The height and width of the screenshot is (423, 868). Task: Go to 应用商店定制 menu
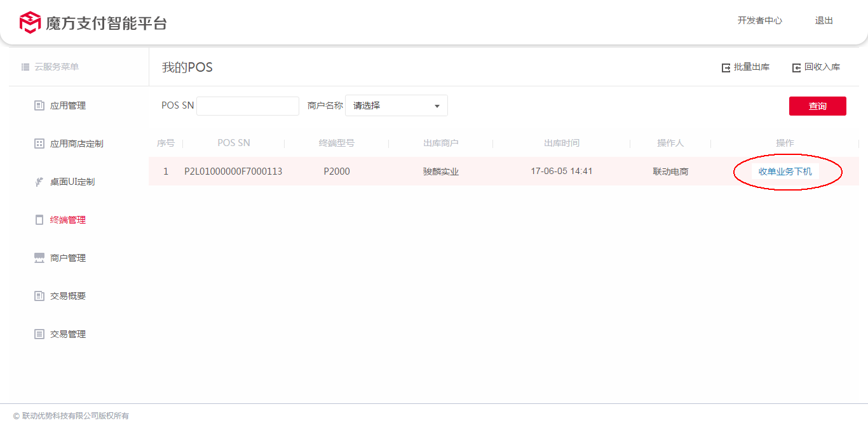76,144
